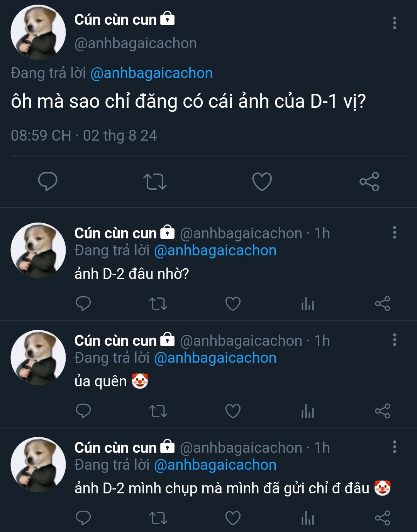View analytics for 'ảnh D-2 đâu nhờ?' tweet
Screen dimensions: 417x532
tap(308, 304)
